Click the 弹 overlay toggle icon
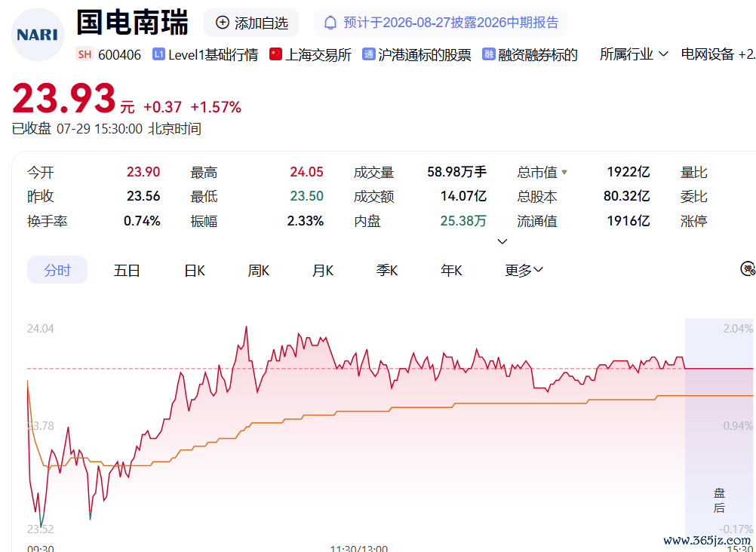The height and width of the screenshot is (552, 756). coord(748,269)
